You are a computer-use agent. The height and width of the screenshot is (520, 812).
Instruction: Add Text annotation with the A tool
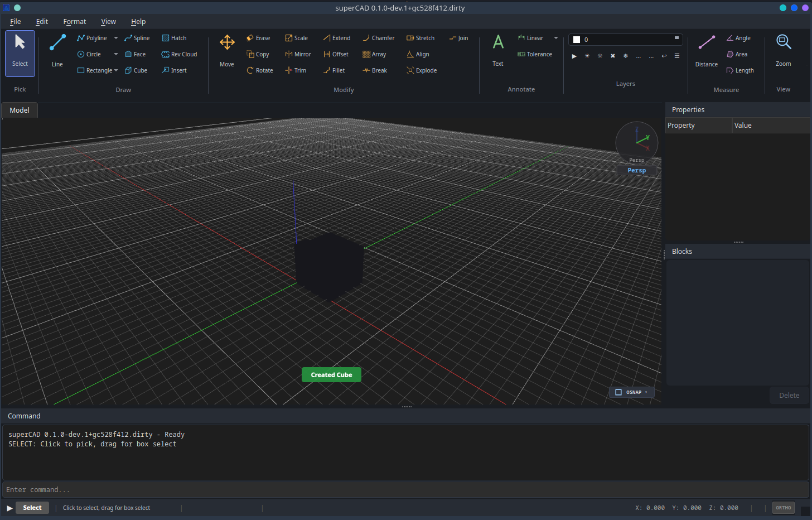498,50
